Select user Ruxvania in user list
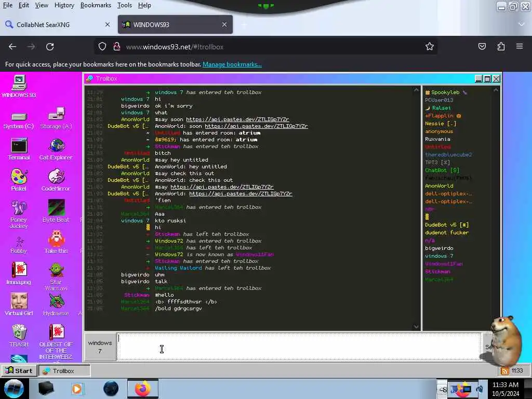This screenshot has width=532, height=399. coord(437,139)
